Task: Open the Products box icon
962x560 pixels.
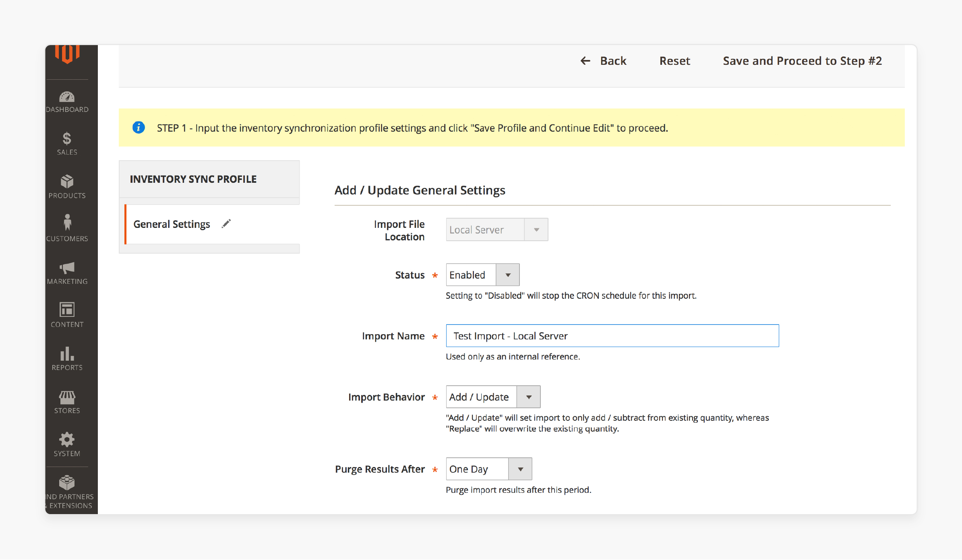Action: (67, 182)
